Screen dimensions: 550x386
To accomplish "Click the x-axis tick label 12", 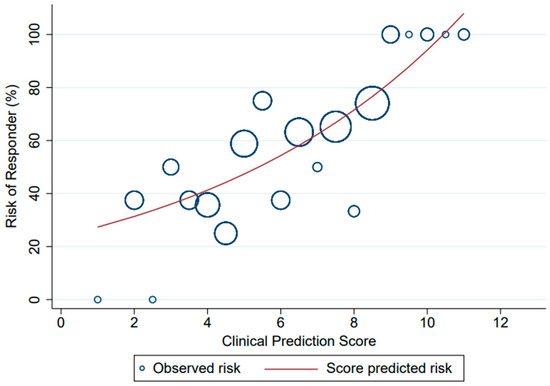I will pos(500,322).
